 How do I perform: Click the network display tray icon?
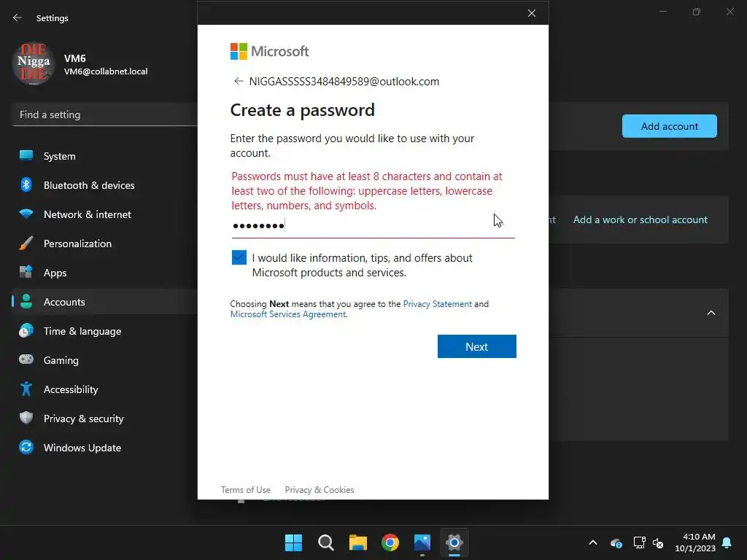point(639,542)
